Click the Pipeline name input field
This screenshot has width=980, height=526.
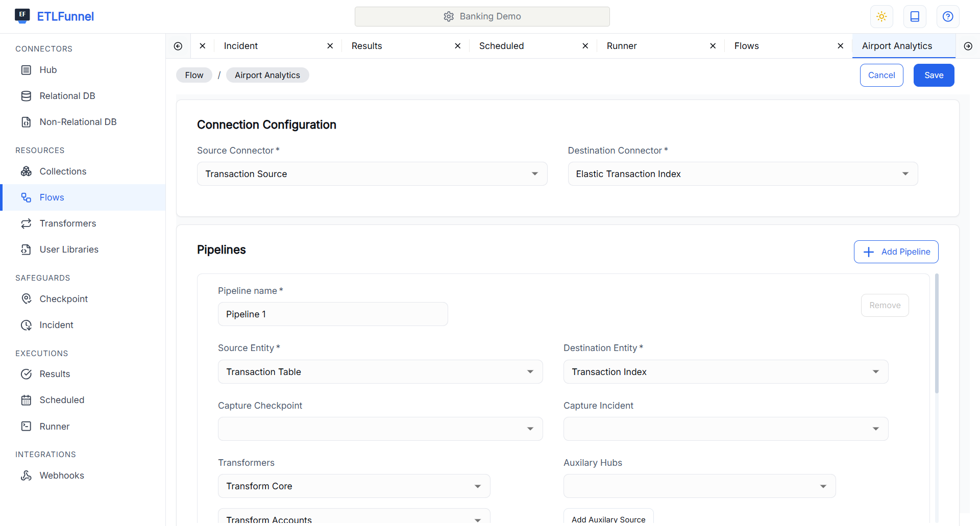pos(333,314)
